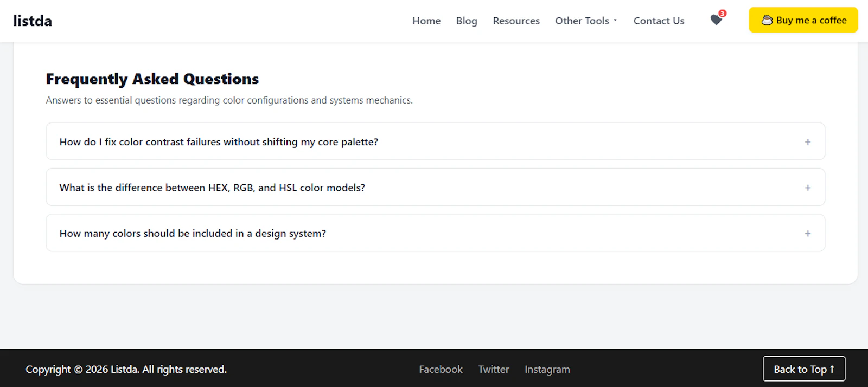868x387 pixels.
Task: Click the Copyright 2026 Listda text
Action: coord(126,369)
